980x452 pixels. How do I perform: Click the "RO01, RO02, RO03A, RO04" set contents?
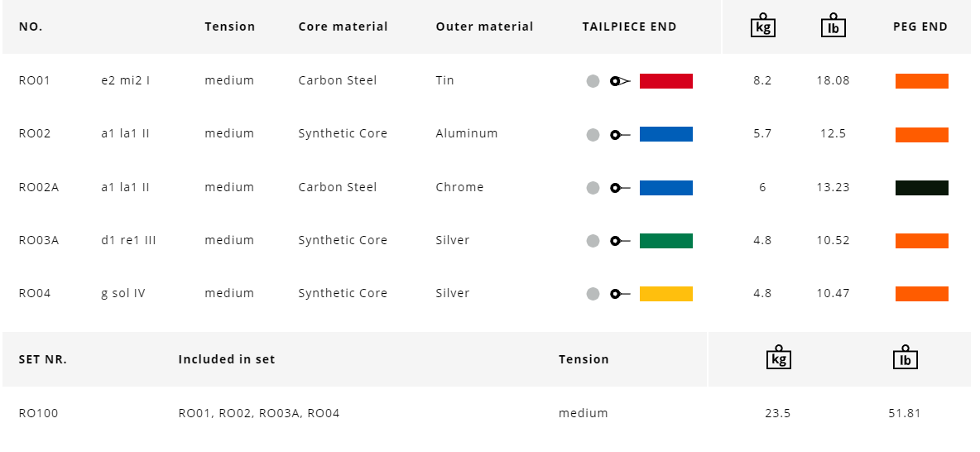pyautogui.click(x=258, y=413)
